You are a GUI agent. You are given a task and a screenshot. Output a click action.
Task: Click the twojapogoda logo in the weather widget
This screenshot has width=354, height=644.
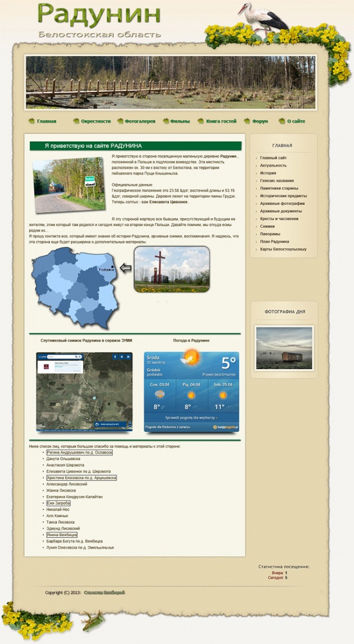(225, 426)
